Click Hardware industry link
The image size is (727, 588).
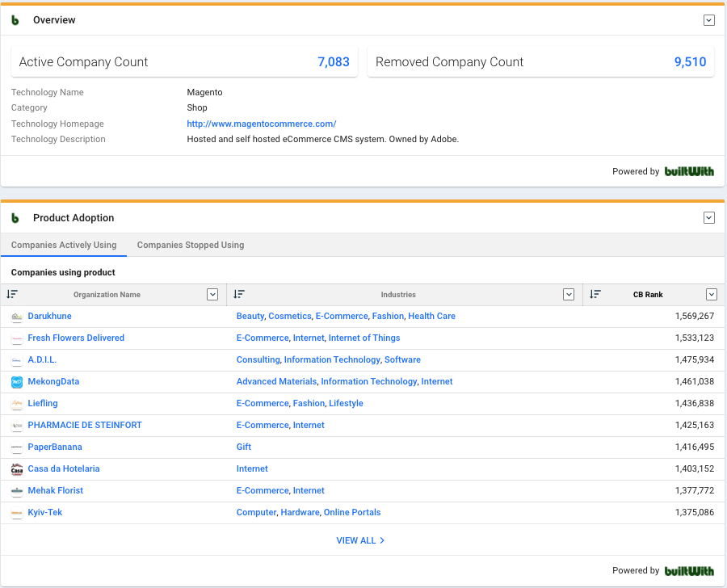[300, 512]
